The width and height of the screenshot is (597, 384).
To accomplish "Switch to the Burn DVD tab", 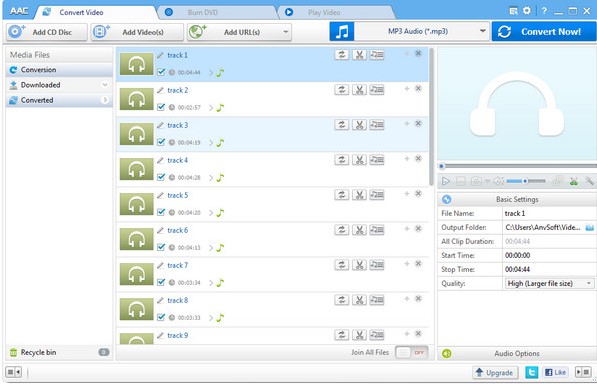I will pos(203,13).
